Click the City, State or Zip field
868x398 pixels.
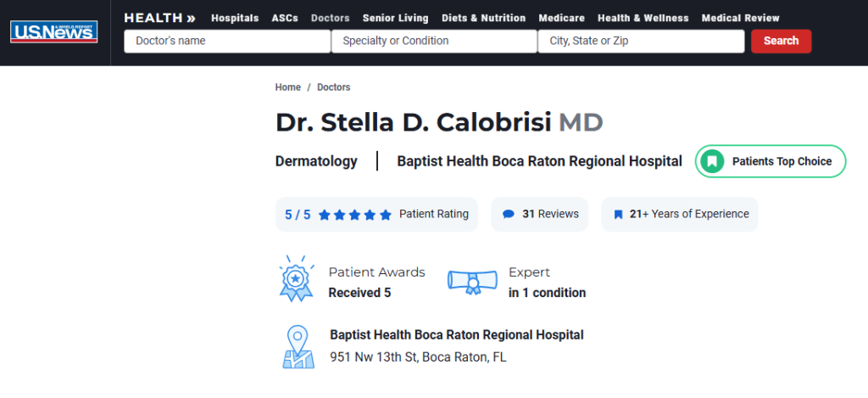coord(641,41)
